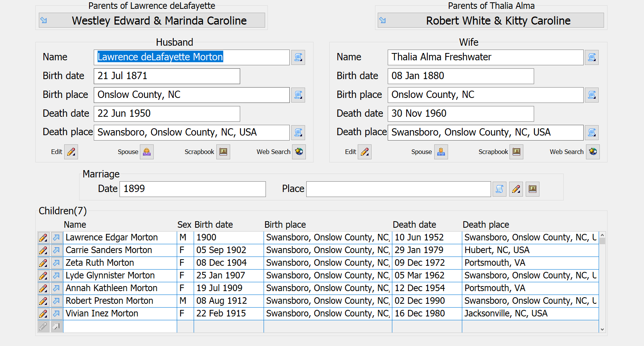Click husband's Birth date field
This screenshot has height=346, width=644.
pos(167,76)
